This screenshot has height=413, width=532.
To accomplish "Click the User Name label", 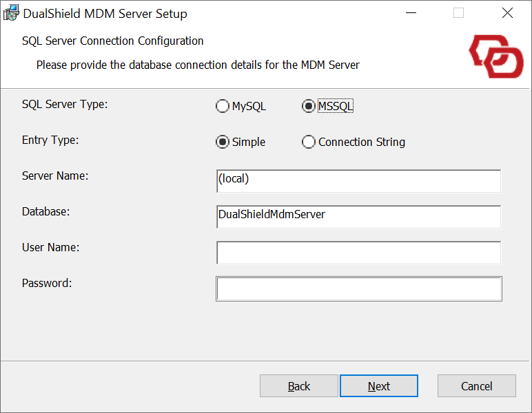I will (50, 247).
